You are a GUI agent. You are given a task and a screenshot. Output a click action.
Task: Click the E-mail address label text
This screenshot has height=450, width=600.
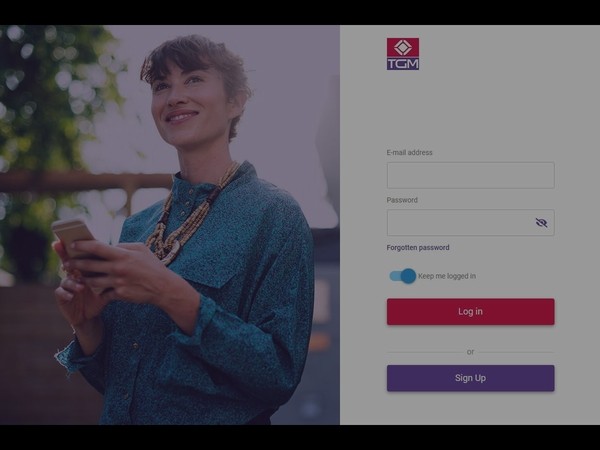click(x=409, y=152)
